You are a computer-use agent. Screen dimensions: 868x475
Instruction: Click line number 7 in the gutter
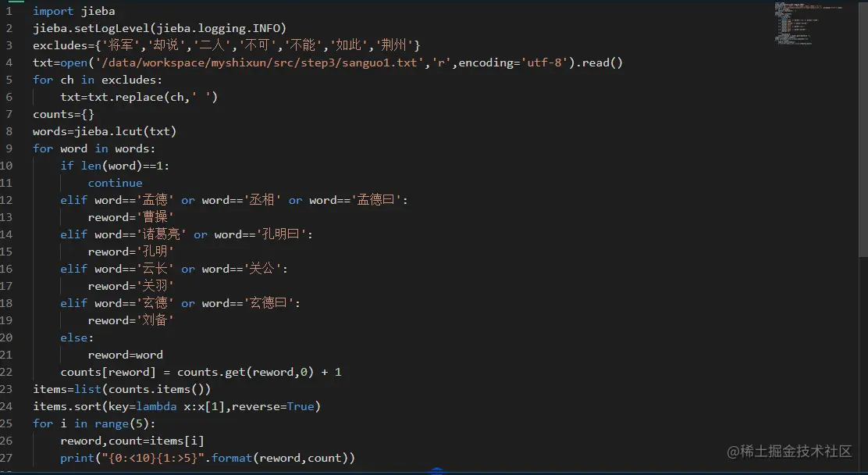pos(9,114)
